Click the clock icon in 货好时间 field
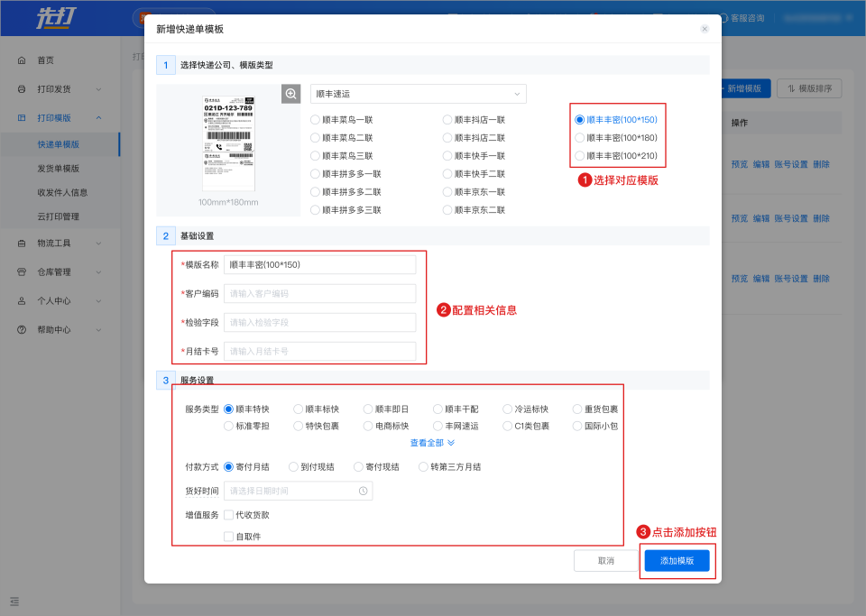The height and width of the screenshot is (616, 866). tap(363, 491)
